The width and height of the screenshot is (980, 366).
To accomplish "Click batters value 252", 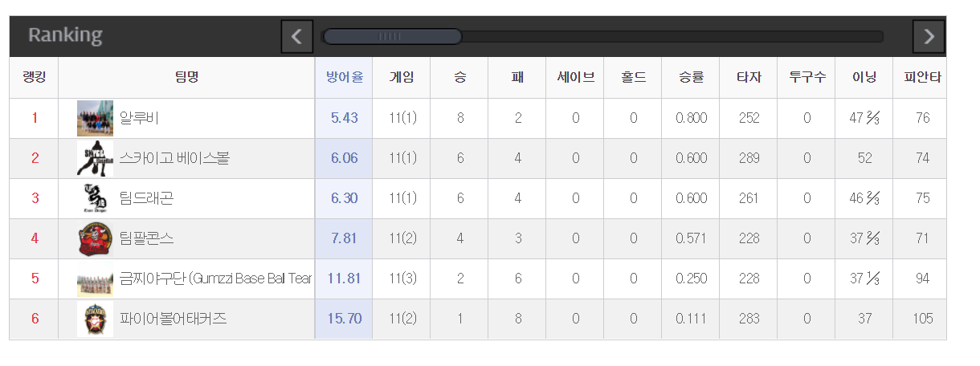I will point(749,118).
